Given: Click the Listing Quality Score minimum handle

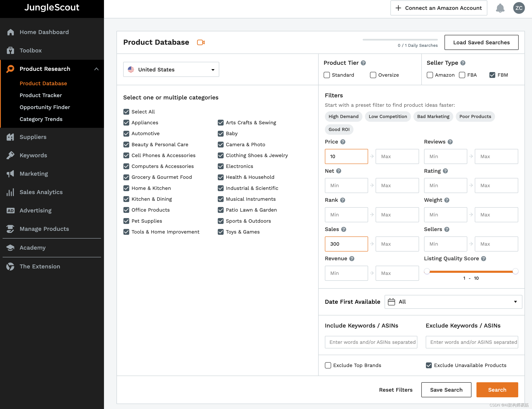Looking at the screenshot, I should (427, 271).
